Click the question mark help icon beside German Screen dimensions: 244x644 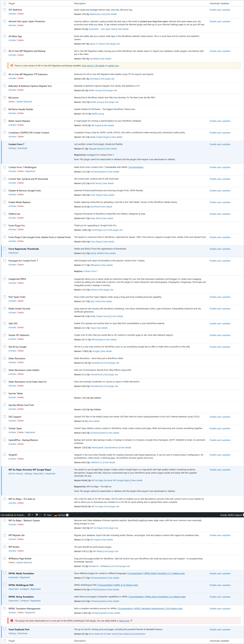pyautogui.click(x=67, y=515)
